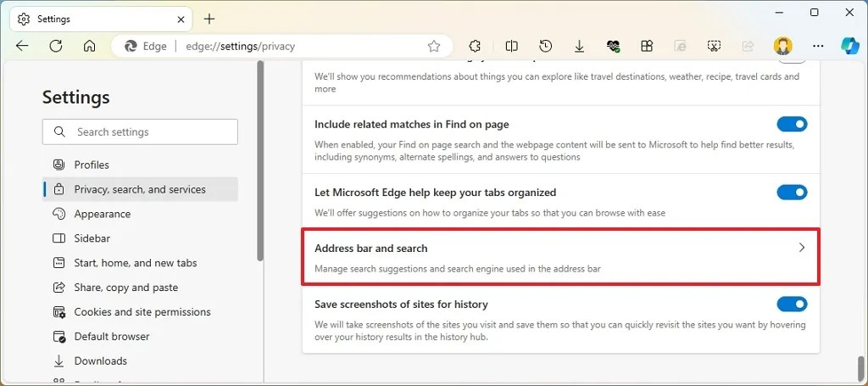Click the magnifier icon in Search settings
The height and width of the screenshot is (386, 868).
coord(59,131)
